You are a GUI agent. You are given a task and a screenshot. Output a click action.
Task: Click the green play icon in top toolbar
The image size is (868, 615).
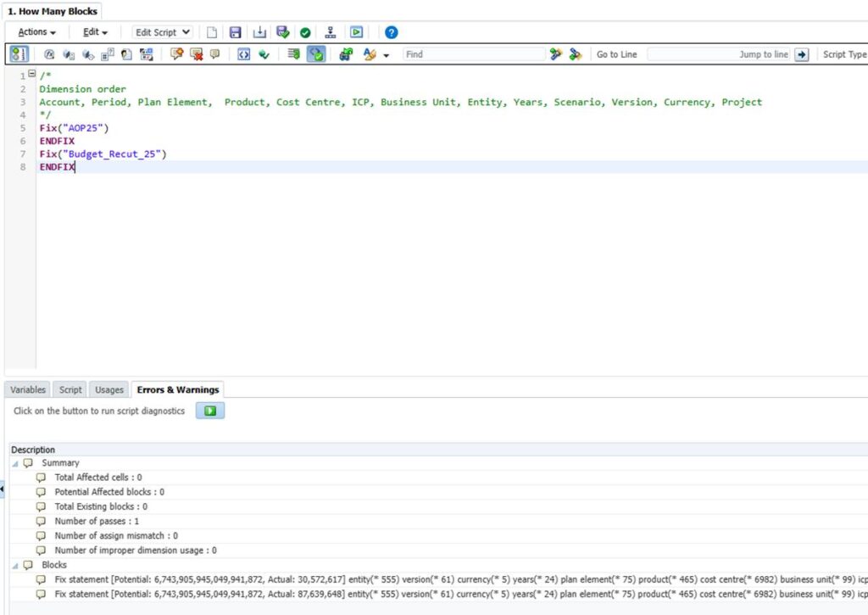(357, 32)
